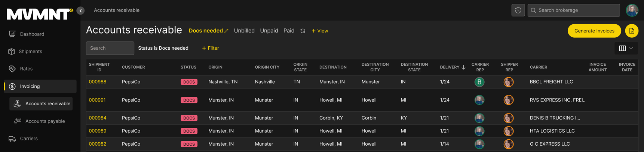Click the Carriers truck icon
The height and width of the screenshot is (152, 644).
[x=12, y=139]
